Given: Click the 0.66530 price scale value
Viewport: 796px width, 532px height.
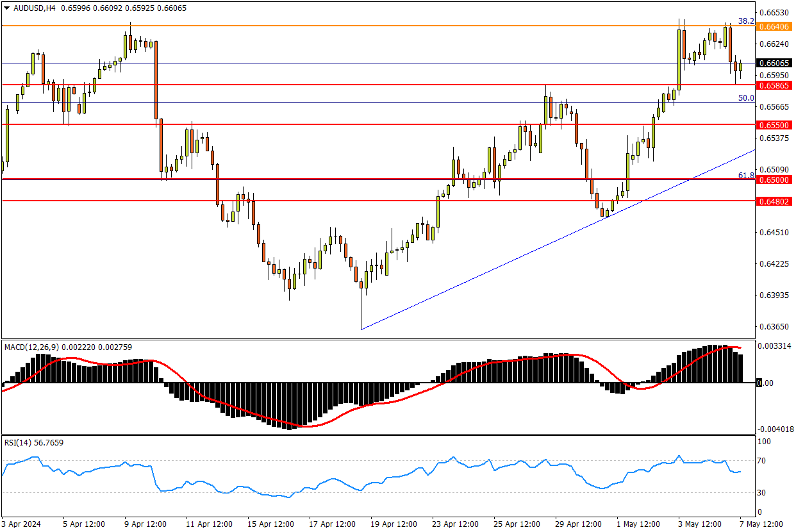Looking at the screenshot, I should tap(773, 13).
